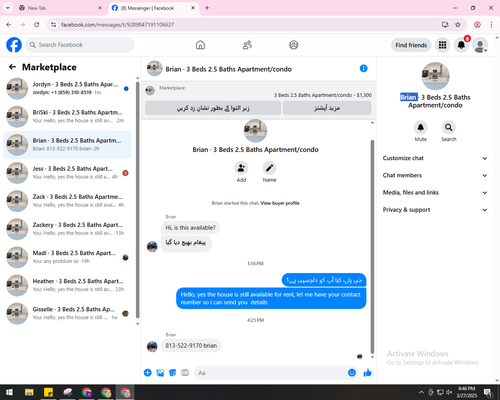This screenshot has height=400, width=500.
Task: Open Jess conversation in list
Action: pos(68,173)
